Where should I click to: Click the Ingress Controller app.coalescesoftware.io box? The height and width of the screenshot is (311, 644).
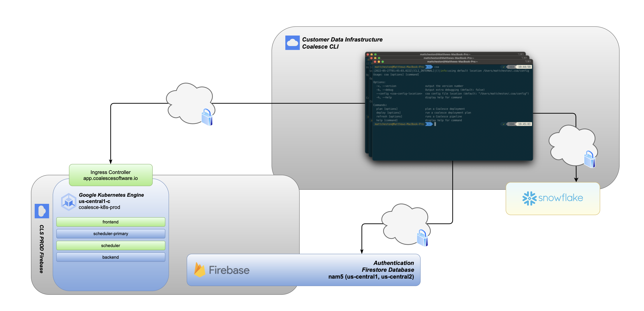coord(111,175)
